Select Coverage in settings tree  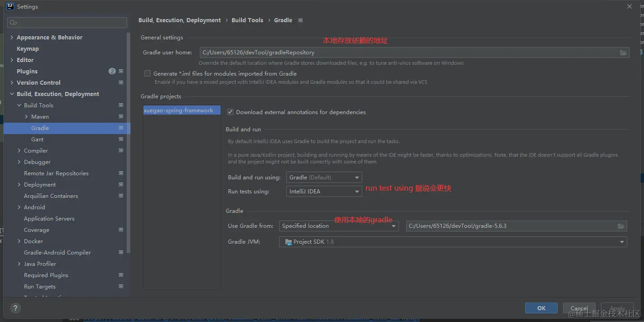37,230
